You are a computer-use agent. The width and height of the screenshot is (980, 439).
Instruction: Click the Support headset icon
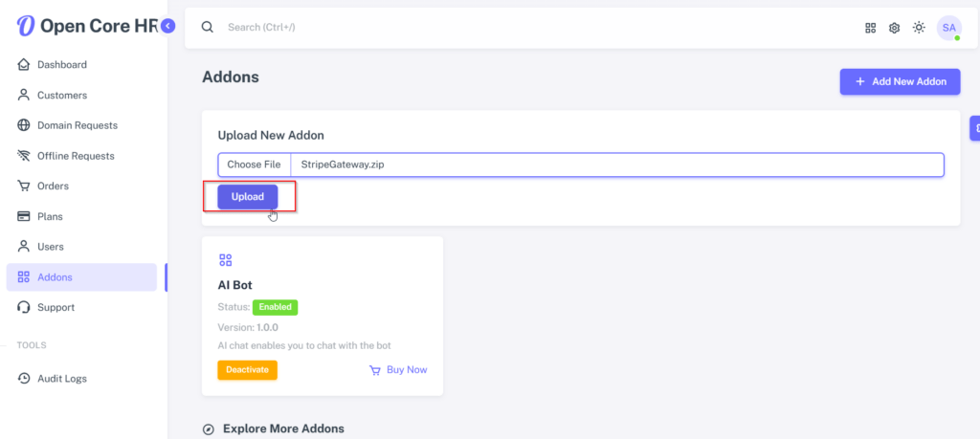(x=24, y=307)
